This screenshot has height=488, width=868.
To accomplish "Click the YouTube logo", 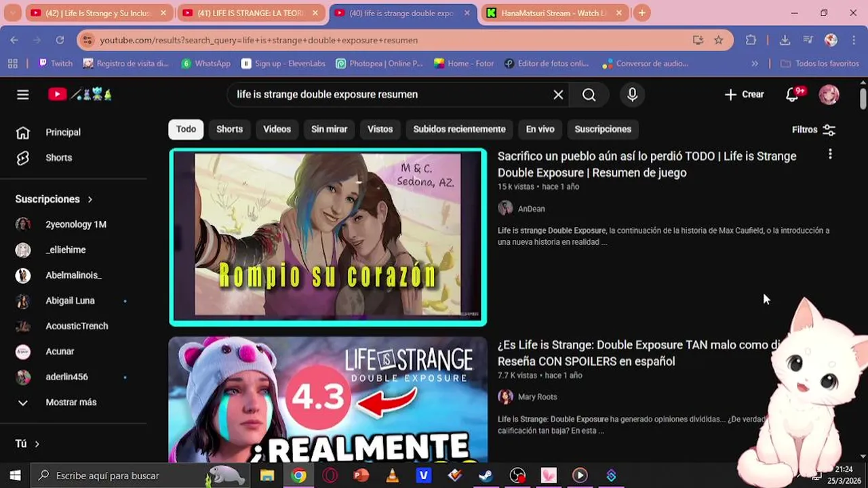I will coord(79,95).
